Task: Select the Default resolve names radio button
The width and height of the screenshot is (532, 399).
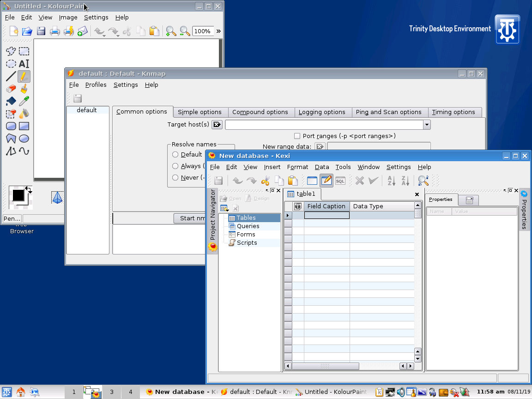Action: (175, 154)
